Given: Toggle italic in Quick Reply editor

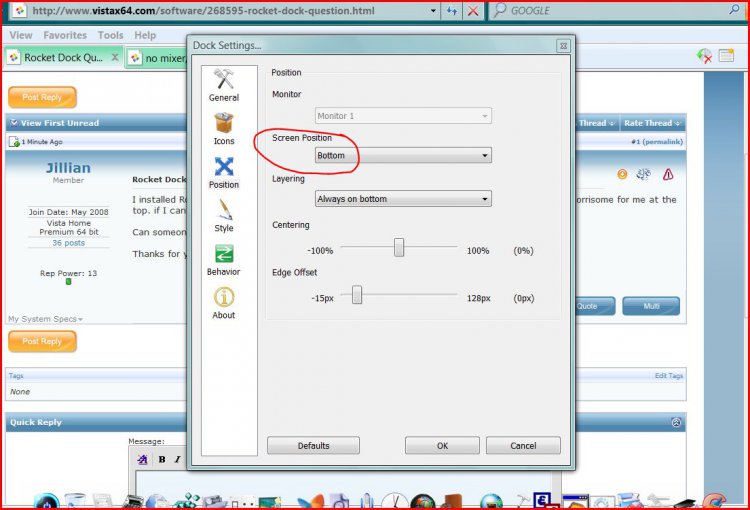Looking at the screenshot, I should 177,459.
